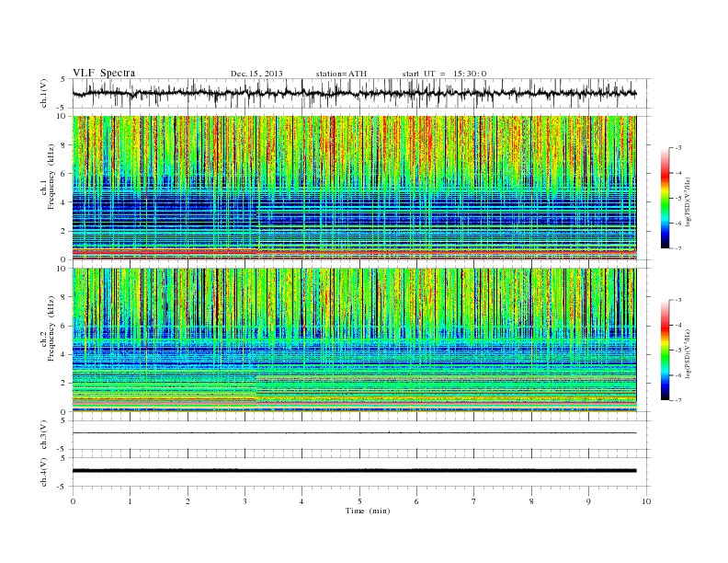Click time axis tick label "10"

click(646, 501)
